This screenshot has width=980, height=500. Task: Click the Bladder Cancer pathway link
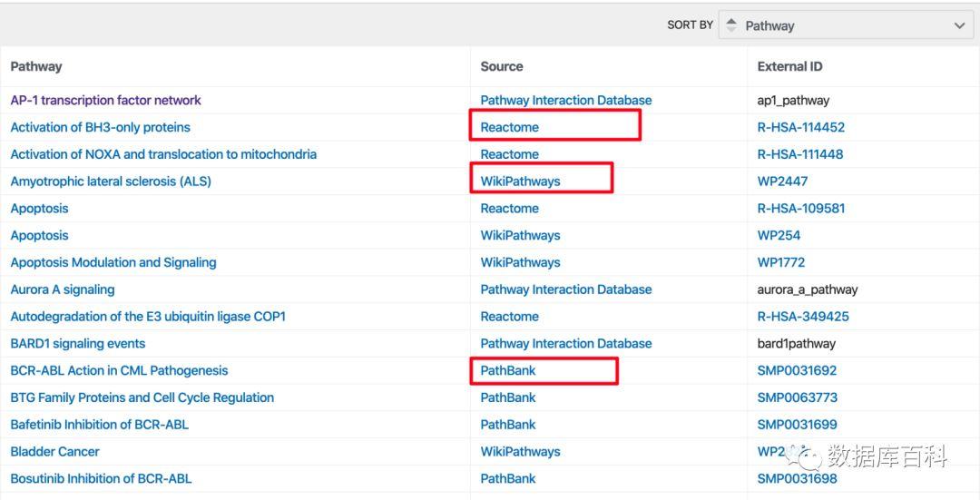54,452
